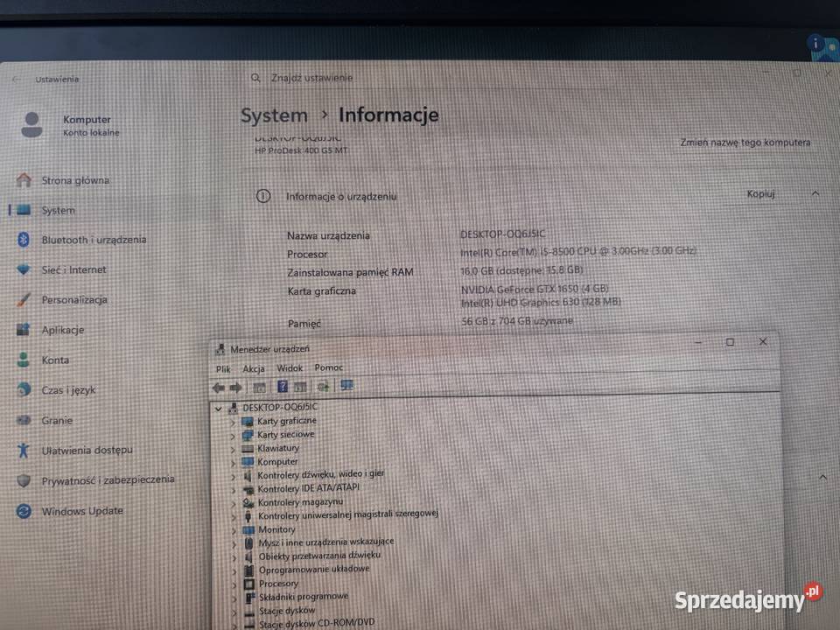Expand Kontrolery IDE ATA/ATAPI node
Screen dimensions: 840x630
[x=233, y=490]
